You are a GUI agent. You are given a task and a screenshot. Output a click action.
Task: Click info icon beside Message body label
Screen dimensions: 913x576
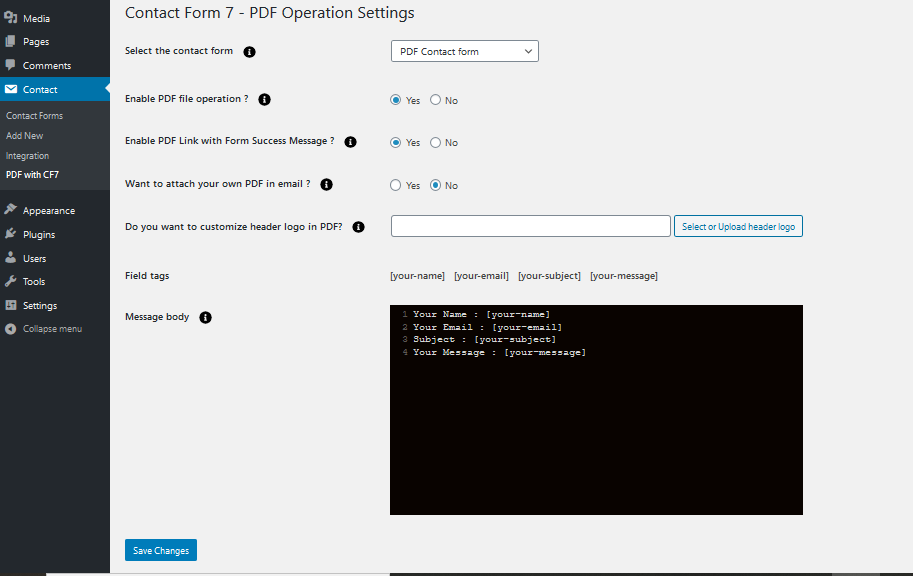[206, 318]
